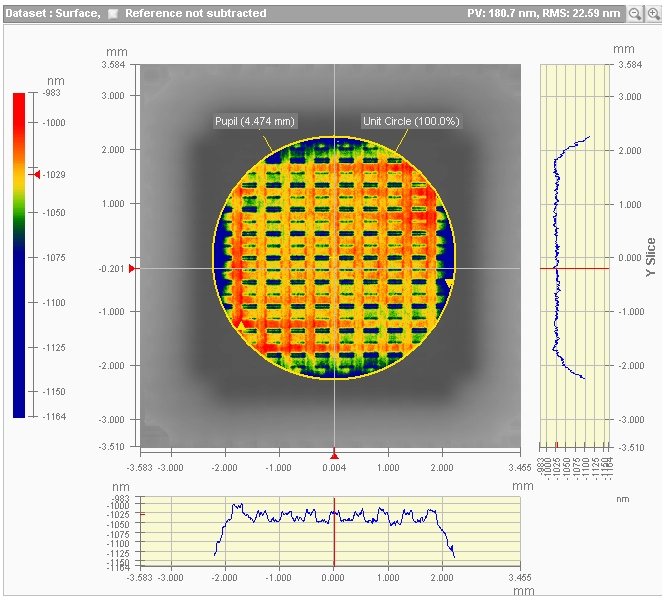Click the 'Dataset : Surface,' title text

click(x=53, y=13)
